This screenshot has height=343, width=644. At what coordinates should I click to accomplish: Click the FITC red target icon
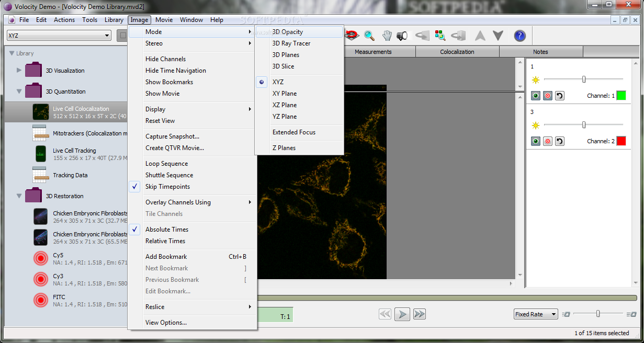41,300
